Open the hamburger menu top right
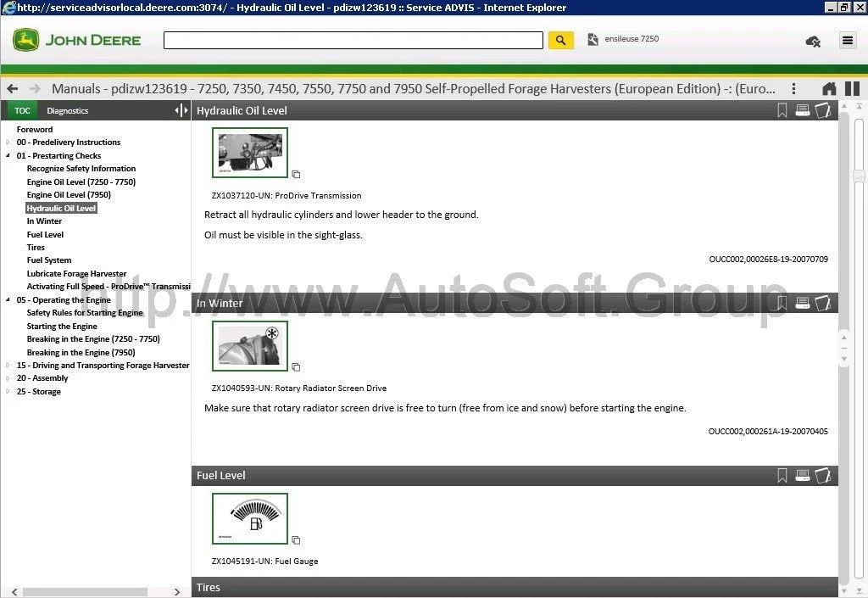This screenshot has height=598, width=868. point(846,40)
